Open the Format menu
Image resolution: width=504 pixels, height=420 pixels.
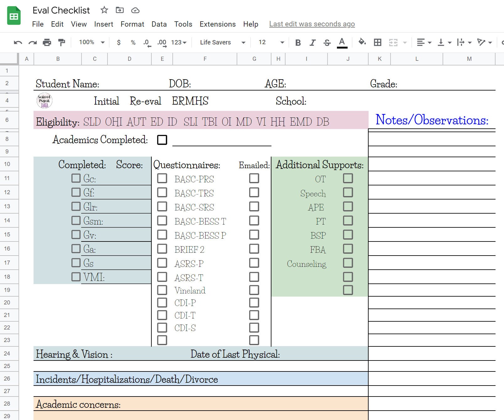point(132,24)
